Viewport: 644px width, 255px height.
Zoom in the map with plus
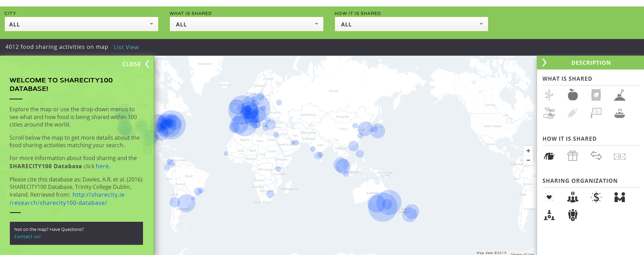(x=528, y=151)
